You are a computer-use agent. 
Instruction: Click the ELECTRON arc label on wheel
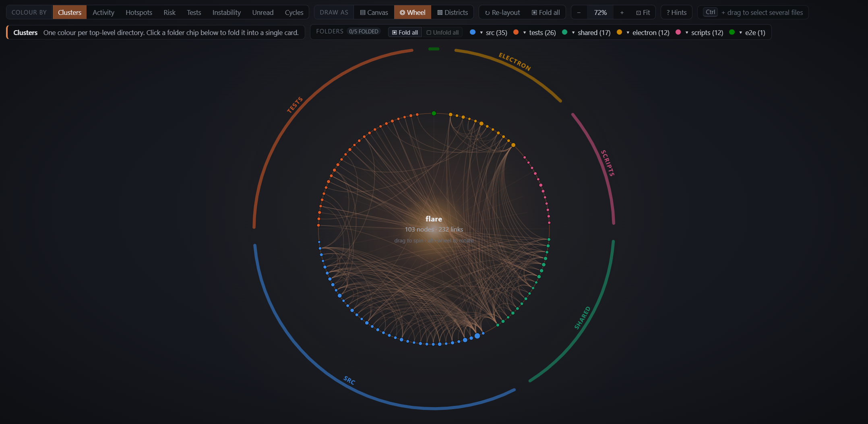tap(515, 62)
